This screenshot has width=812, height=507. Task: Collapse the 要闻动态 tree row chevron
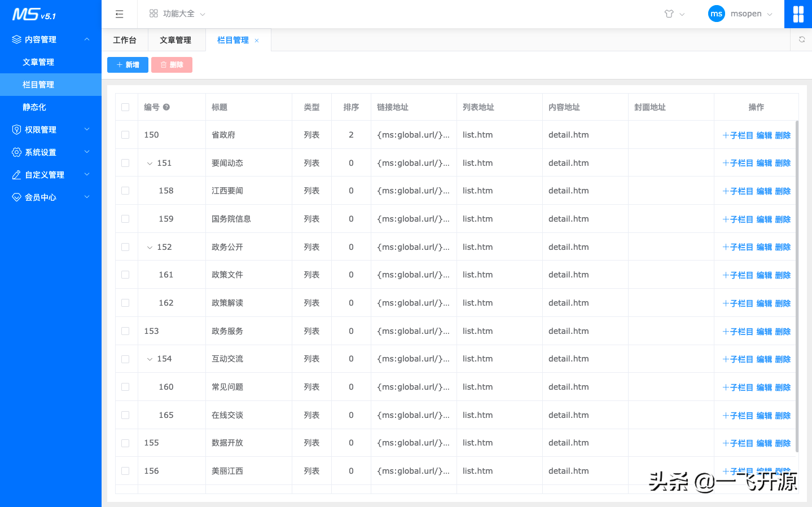click(x=150, y=162)
